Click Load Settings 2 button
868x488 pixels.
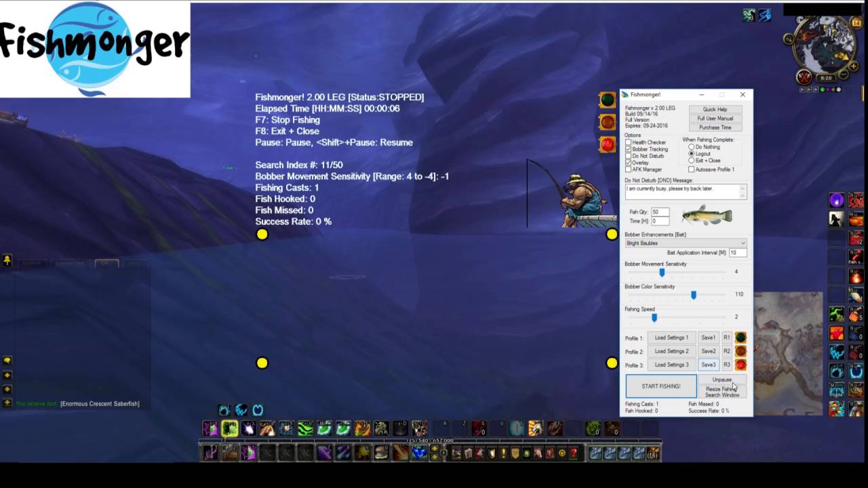[671, 351]
